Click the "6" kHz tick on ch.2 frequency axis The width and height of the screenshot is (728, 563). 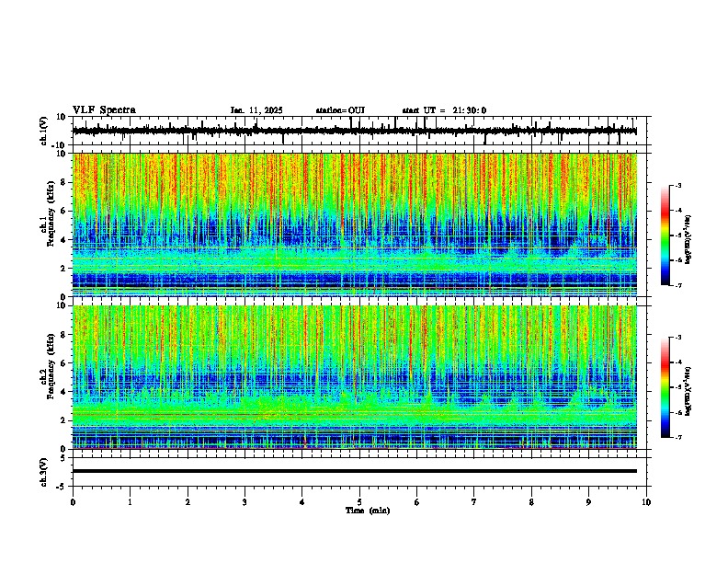64,363
